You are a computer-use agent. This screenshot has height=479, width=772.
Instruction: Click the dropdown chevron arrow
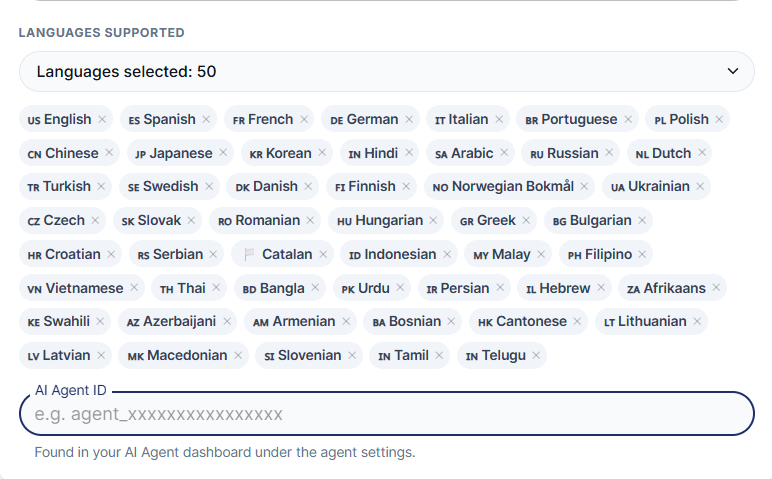pyautogui.click(x=733, y=71)
